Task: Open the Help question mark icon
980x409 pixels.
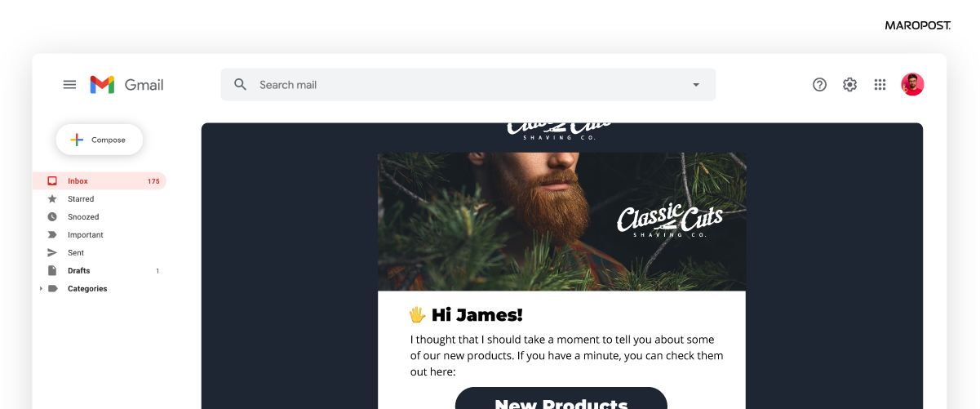Action: pyautogui.click(x=820, y=85)
